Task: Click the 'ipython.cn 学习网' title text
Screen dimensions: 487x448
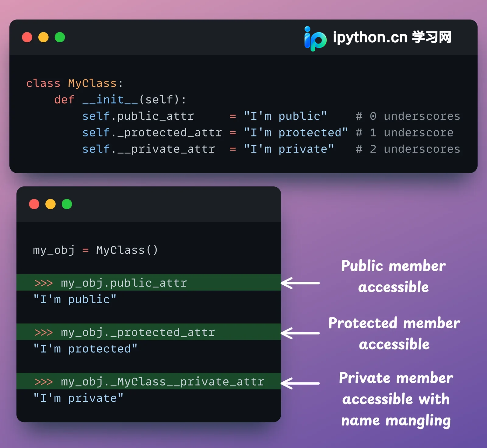Action: point(392,37)
